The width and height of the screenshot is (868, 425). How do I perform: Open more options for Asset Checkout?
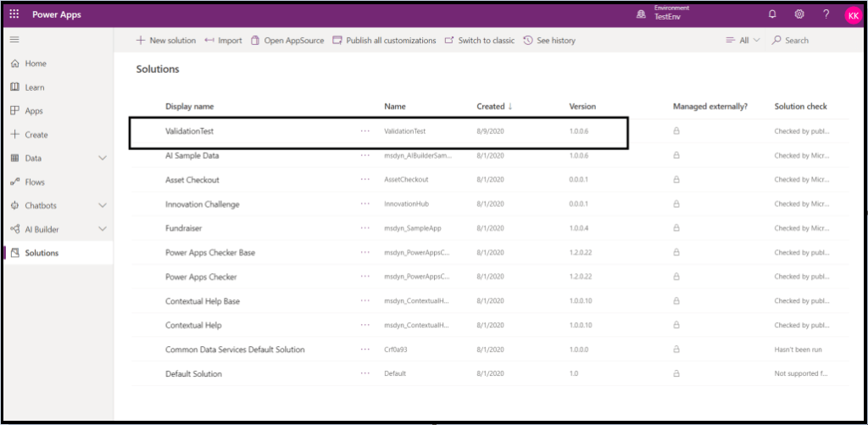[x=365, y=180]
